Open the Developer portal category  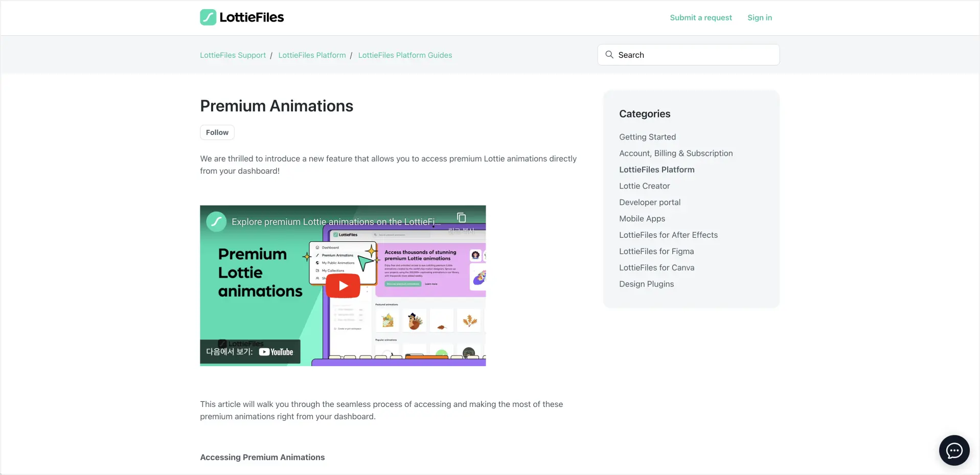tap(650, 202)
